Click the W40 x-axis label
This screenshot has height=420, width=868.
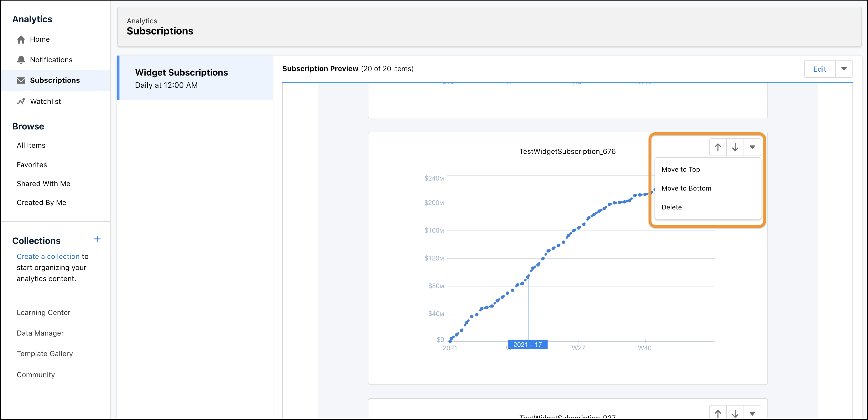[645, 348]
